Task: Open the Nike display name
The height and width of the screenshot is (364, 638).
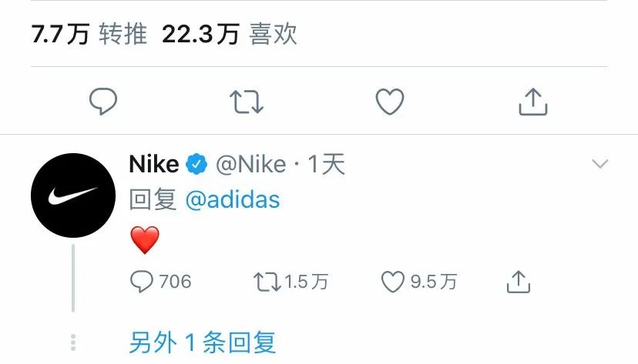Action: click(x=154, y=164)
